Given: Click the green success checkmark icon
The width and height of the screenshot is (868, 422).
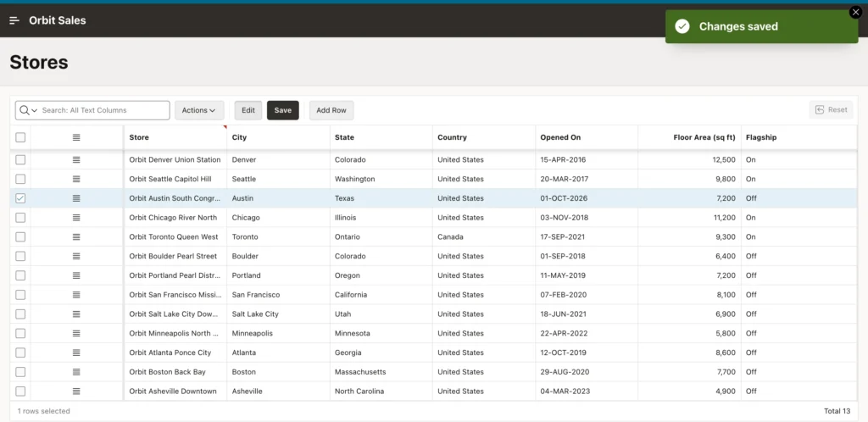Looking at the screenshot, I should click(x=682, y=26).
